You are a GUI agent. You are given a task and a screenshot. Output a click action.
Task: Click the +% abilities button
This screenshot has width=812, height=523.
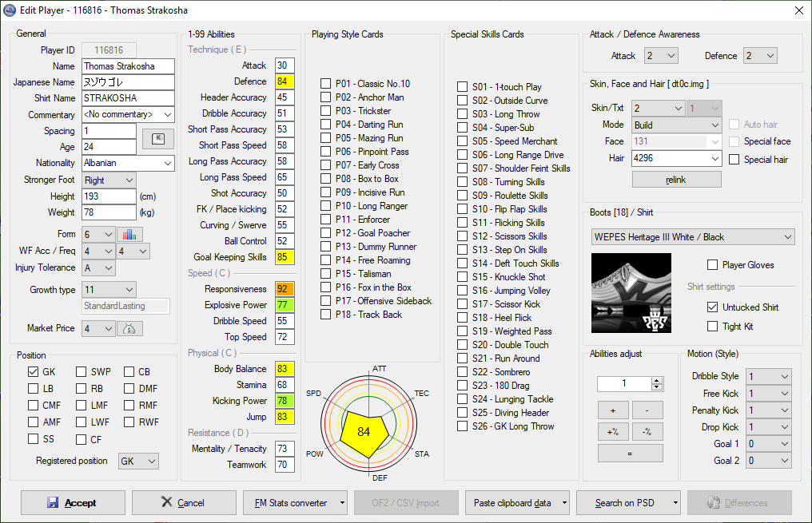[613, 431]
